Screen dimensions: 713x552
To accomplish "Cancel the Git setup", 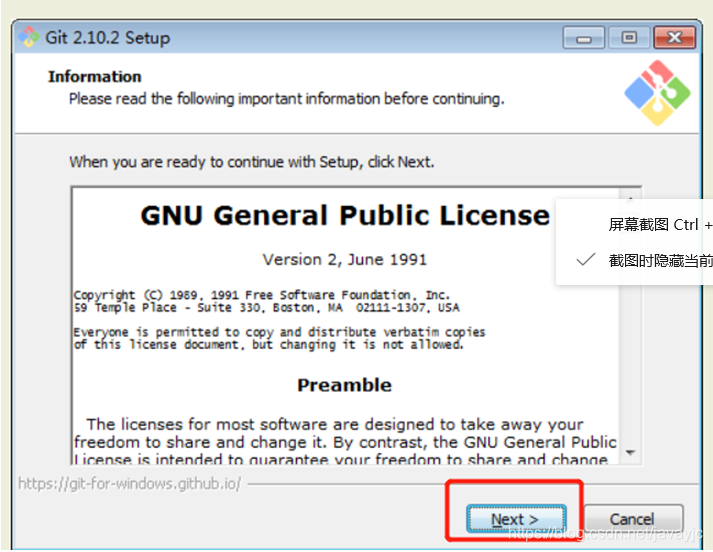I will pos(633,518).
